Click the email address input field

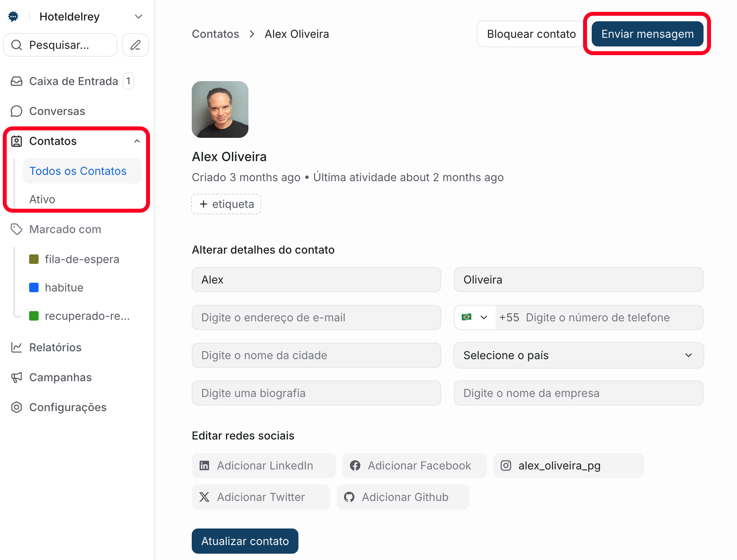coord(316,317)
